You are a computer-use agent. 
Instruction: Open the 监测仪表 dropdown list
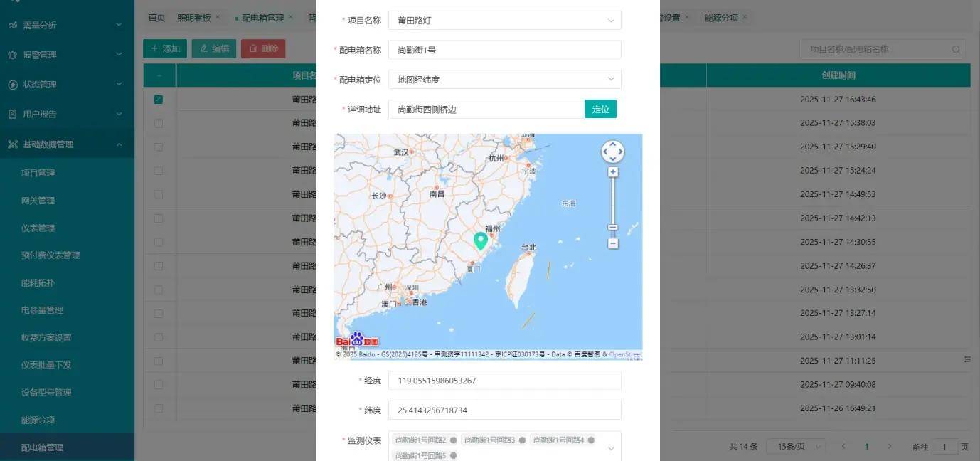click(609, 449)
